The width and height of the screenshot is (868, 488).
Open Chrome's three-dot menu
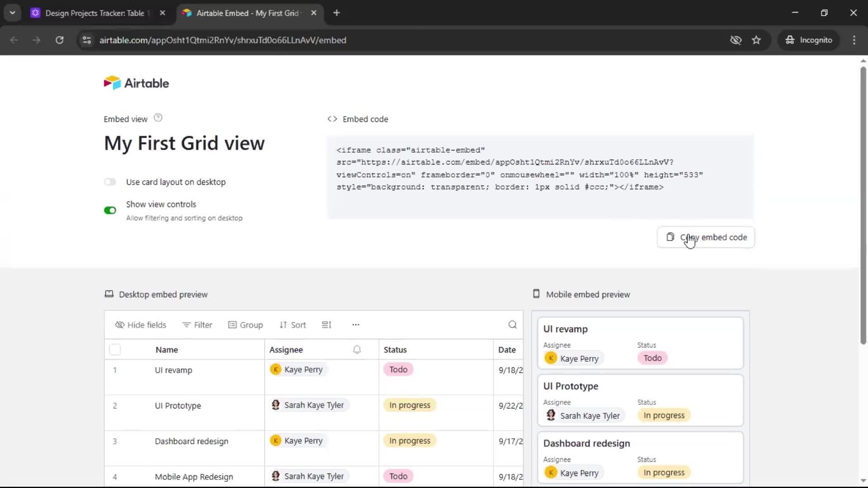[x=854, y=40]
